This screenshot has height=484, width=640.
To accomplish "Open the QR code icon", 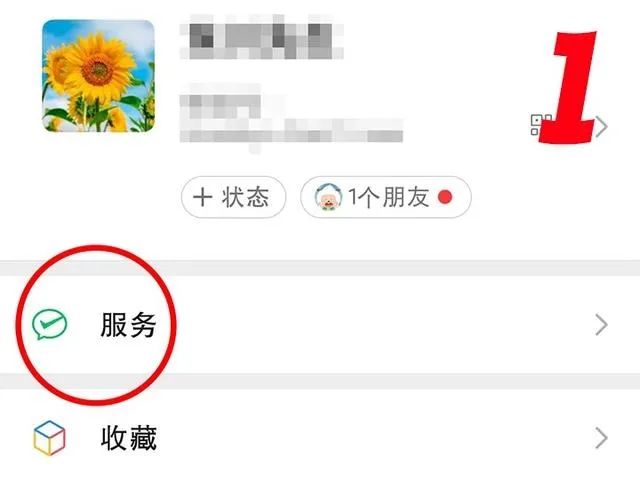I will (538, 125).
